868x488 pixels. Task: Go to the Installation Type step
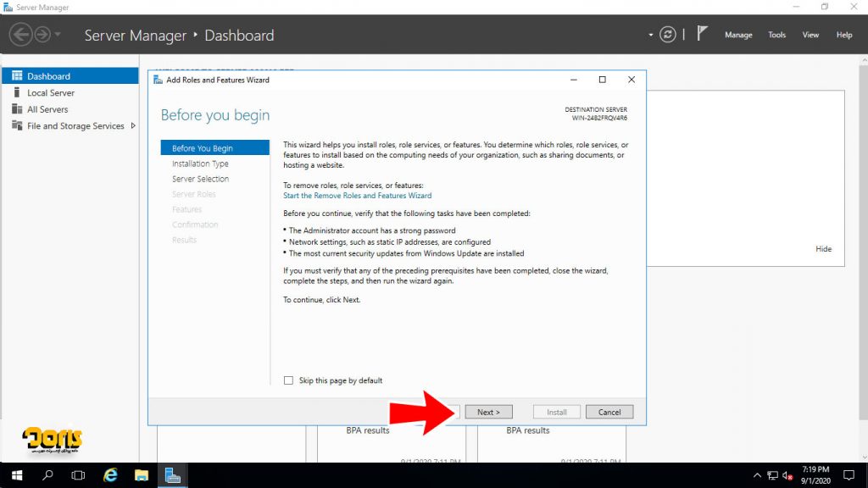200,164
